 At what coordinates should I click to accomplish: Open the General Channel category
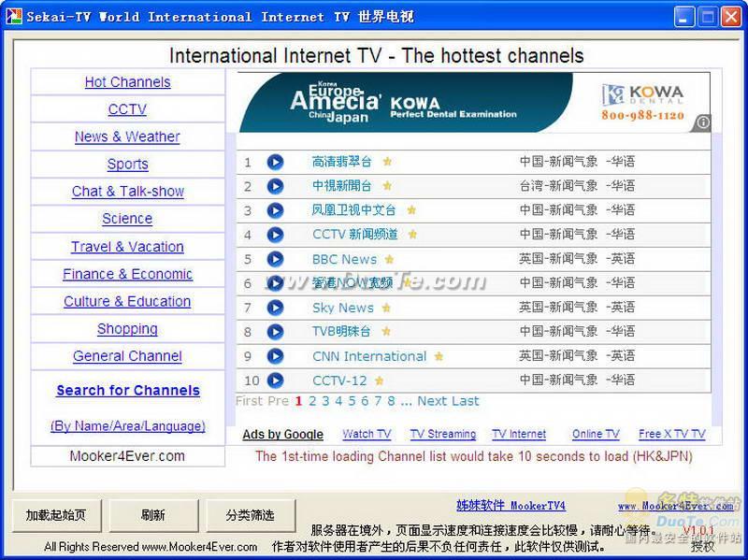(127, 356)
